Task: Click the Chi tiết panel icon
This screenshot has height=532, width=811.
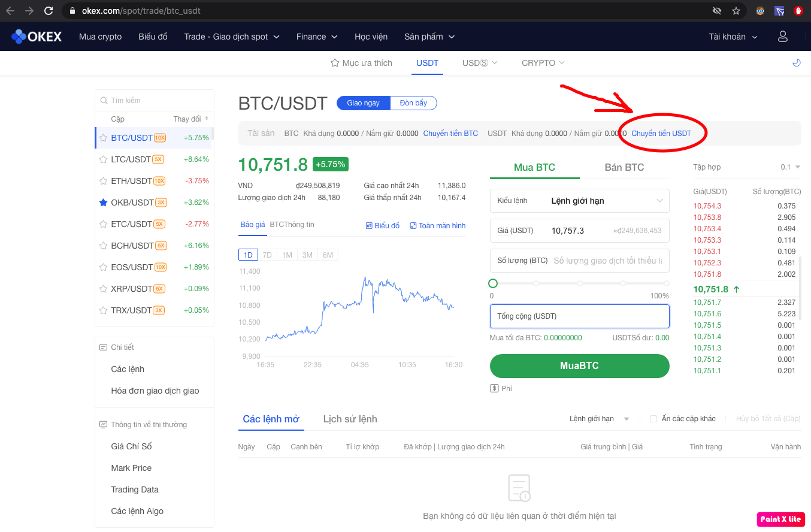Action: (x=103, y=347)
